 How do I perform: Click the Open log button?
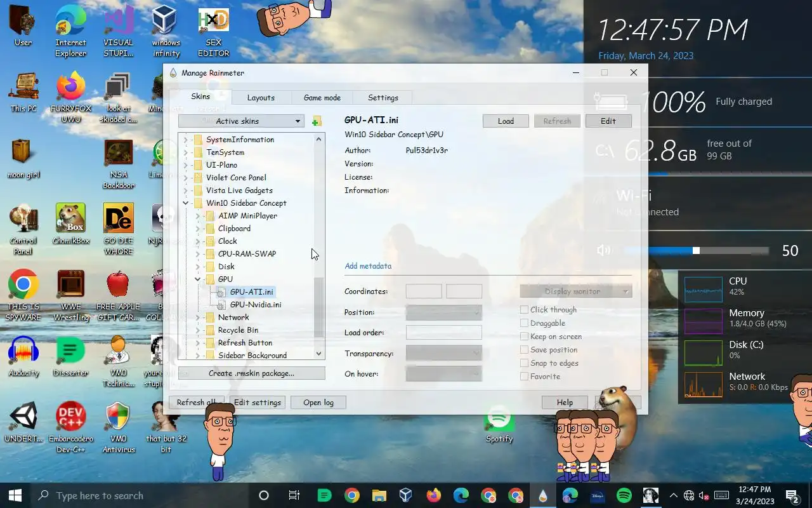318,403
